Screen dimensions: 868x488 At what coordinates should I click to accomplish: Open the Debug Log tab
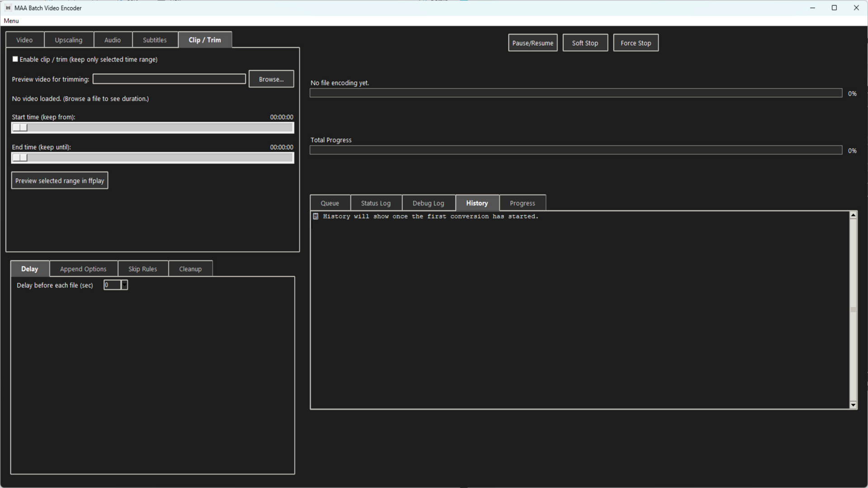[x=428, y=203]
